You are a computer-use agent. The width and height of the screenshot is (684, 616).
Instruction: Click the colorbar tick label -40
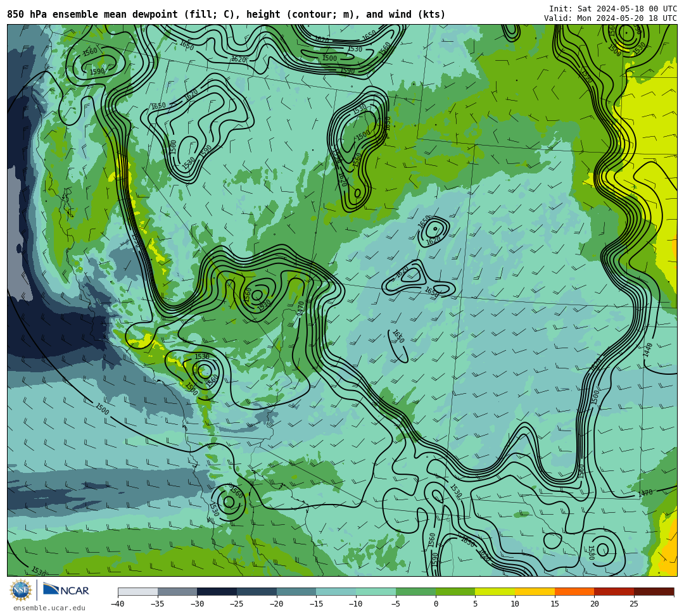118,604
